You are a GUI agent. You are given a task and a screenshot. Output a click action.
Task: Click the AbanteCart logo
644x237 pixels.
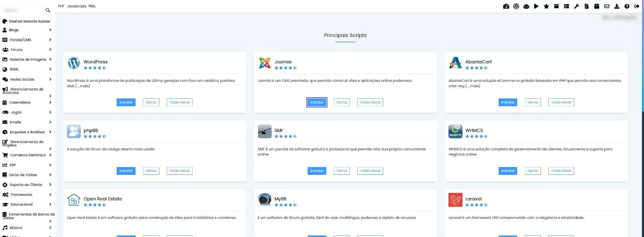455,63
